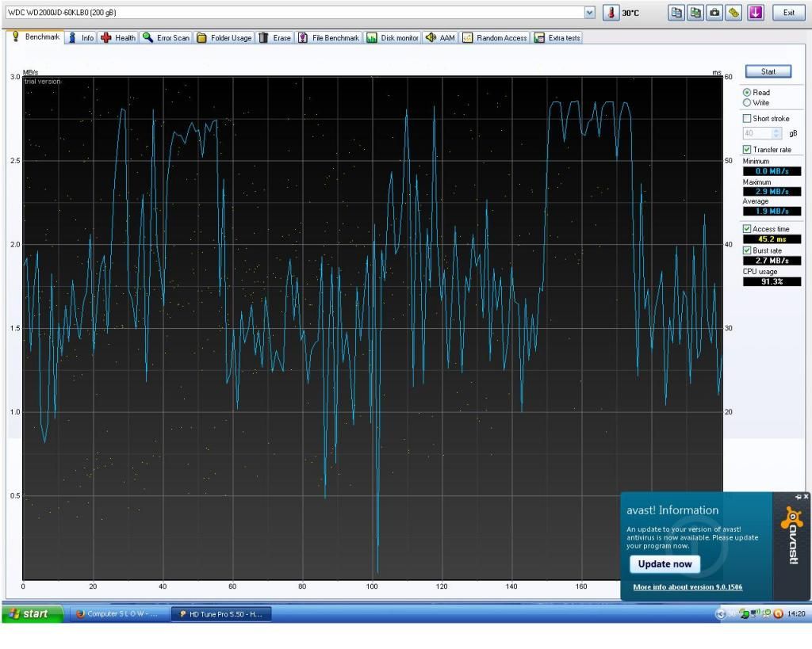Click the purple down-arrow icon
Image resolution: width=812 pixels, height=649 pixels.
click(756, 13)
